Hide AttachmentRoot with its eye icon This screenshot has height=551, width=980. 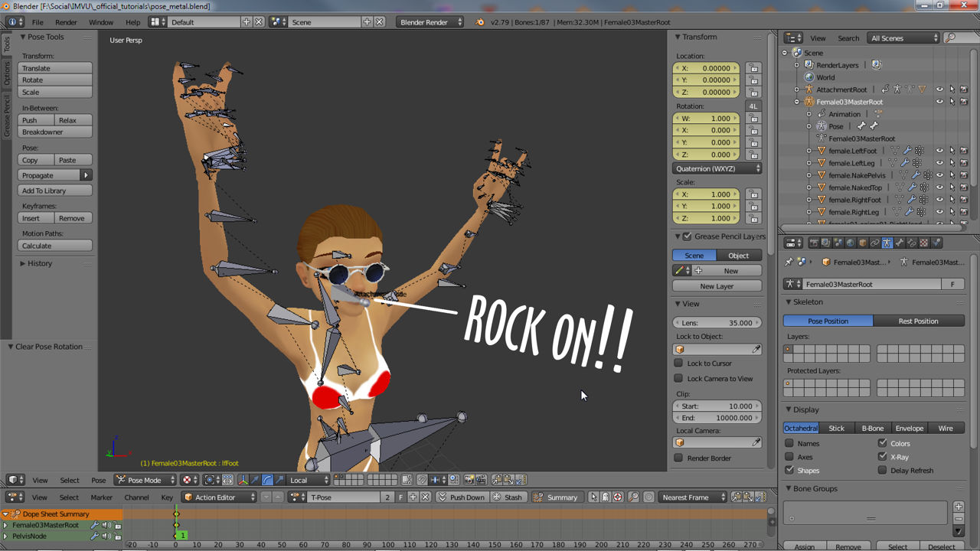click(939, 90)
